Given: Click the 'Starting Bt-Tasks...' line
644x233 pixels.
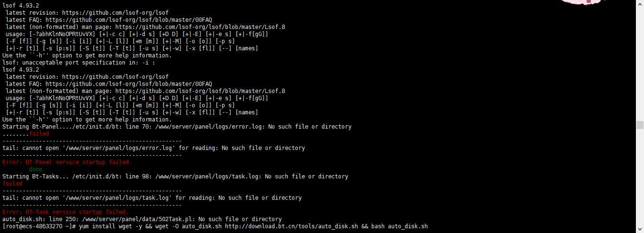Looking at the screenshot, I should pyautogui.click(x=175, y=177).
